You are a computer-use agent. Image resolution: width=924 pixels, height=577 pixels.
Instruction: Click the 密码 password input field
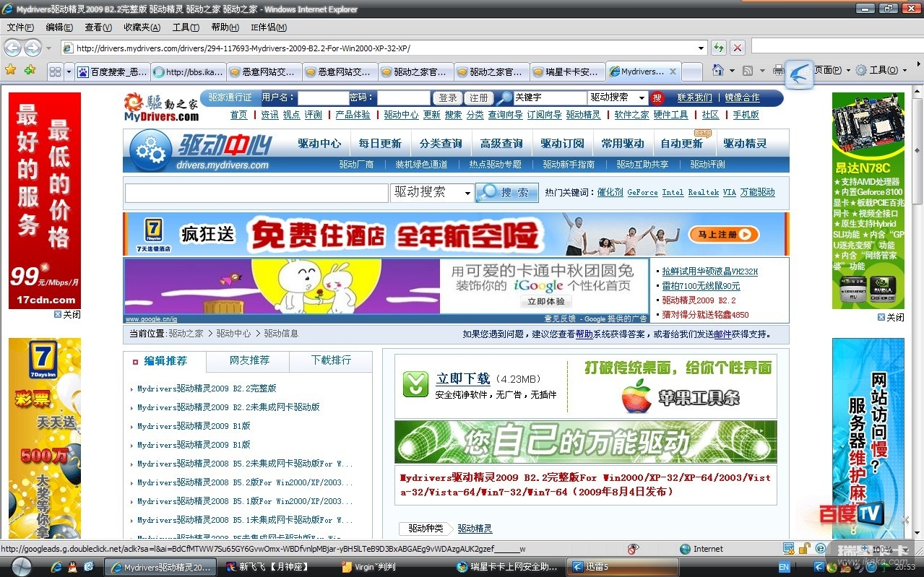click(x=403, y=97)
